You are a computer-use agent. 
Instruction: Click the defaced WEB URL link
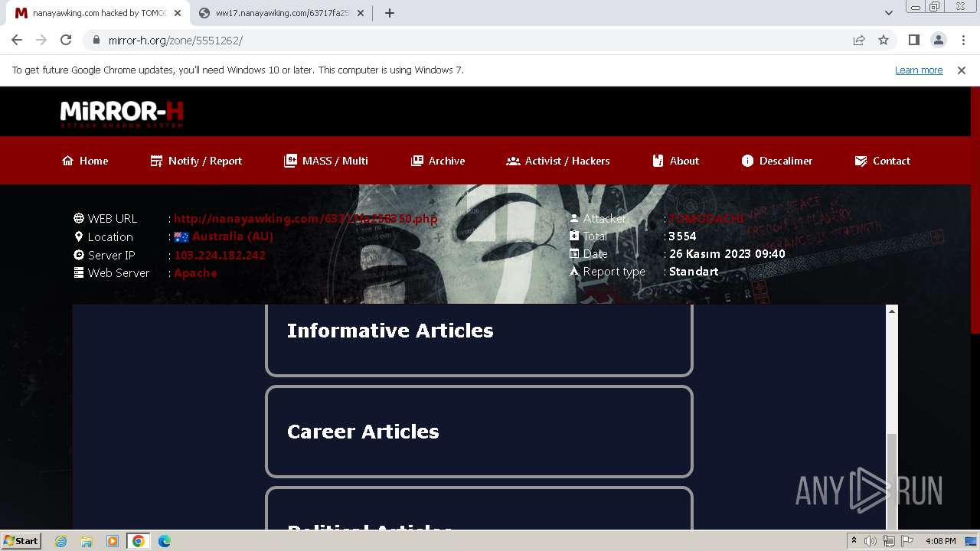pyautogui.click(x=305, y=219)
